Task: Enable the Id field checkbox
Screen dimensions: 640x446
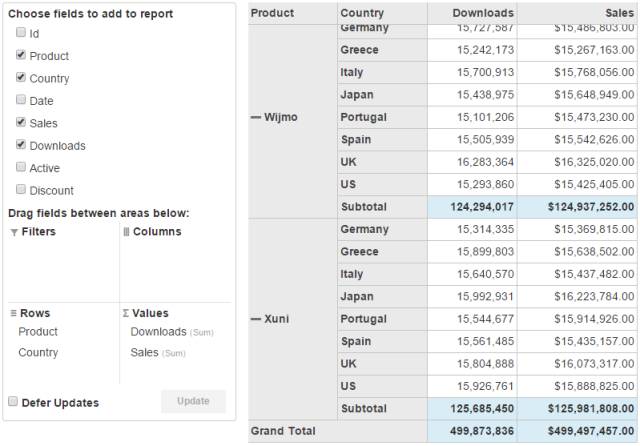Action: pyautogui.click(x=21, y=33)
